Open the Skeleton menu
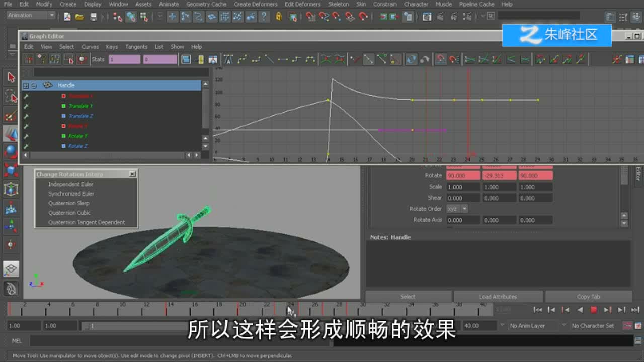Screen dimensions: 644x362 338,4
